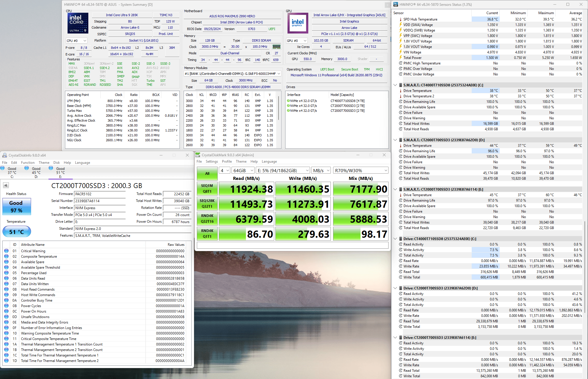
Task: Click the D: drive Good status orb
Action: (27, 168)
